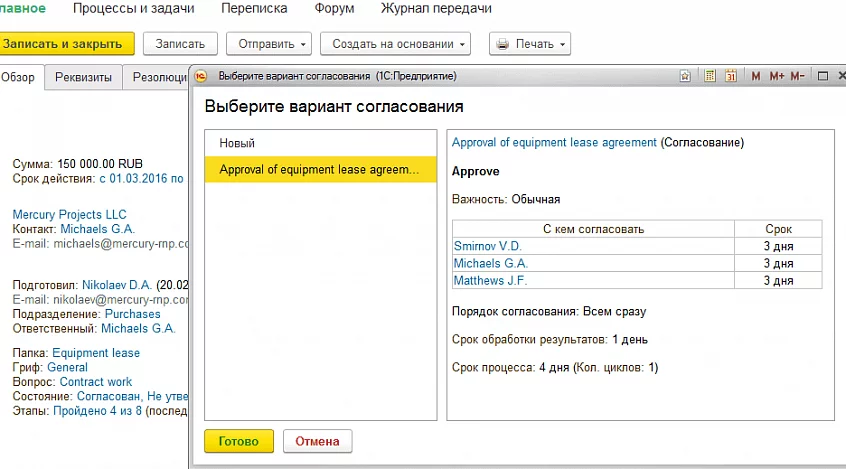Open the Переписка menu
846x469 pixels.
click(254, 8)
